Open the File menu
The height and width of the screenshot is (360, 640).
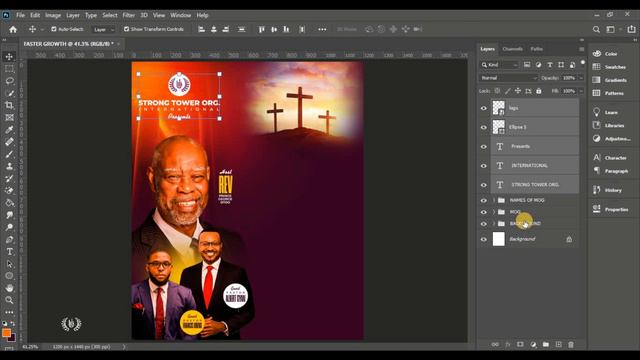tap(20, 15)
